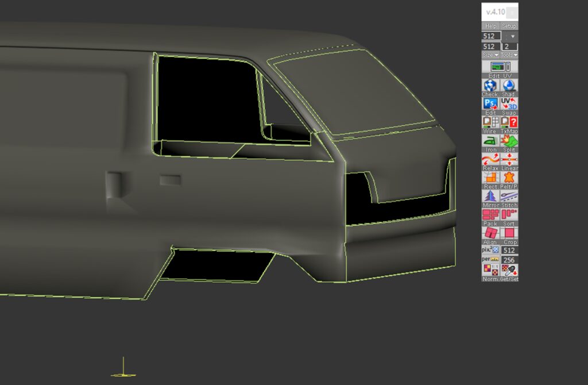Click the Rect. rectangularize icon

click(490, 178)
